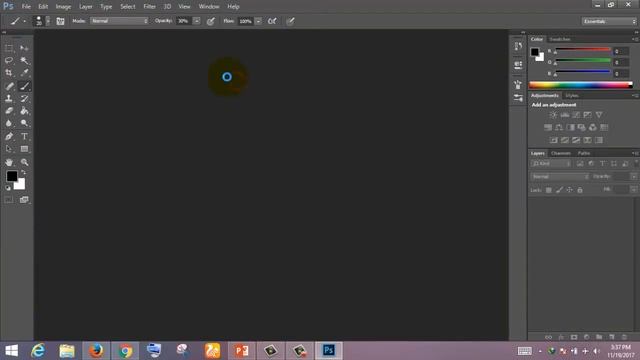Screen dimensions: 640x360
Task: Switch to the Swatches tab
Action: [x=560, y=39]
